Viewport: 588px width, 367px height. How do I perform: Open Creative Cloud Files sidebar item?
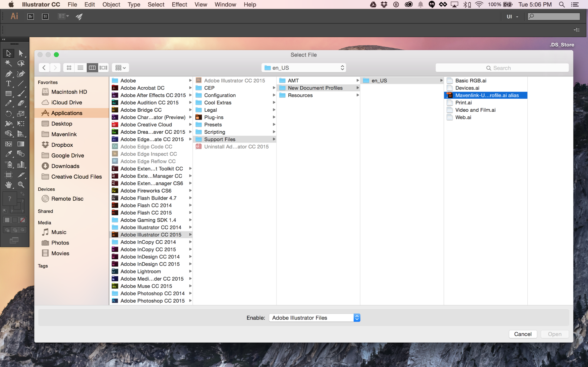tap(71, 177)
